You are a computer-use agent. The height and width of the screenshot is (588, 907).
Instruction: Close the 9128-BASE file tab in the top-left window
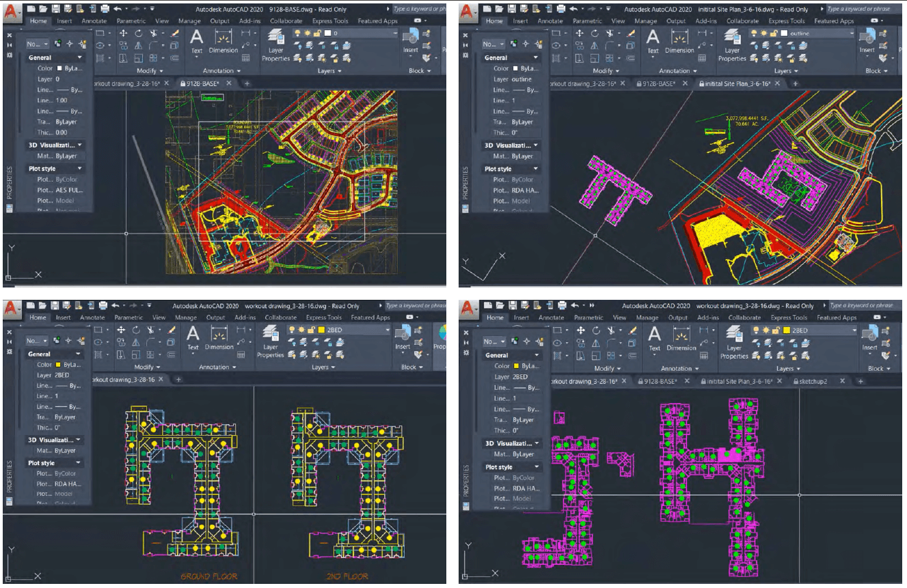pyautogui.click(x=229, y=83)
